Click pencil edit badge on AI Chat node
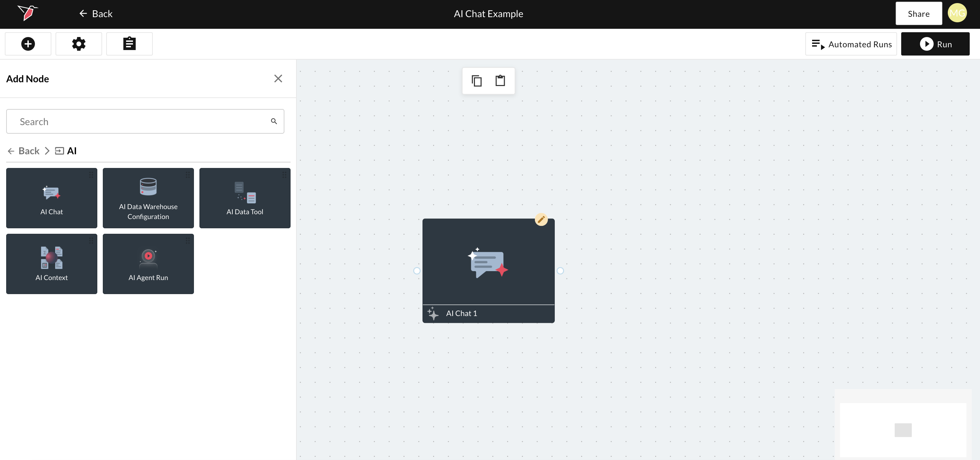This screenshot has height=460, width=980. 541,219
